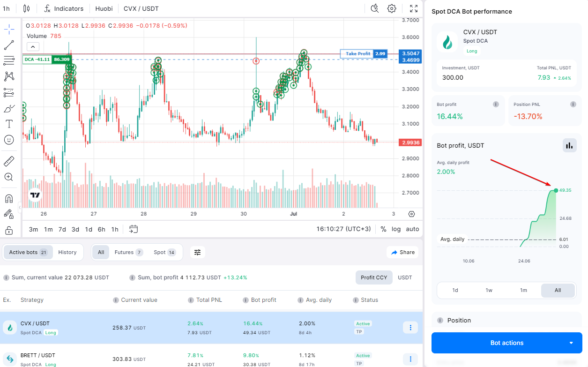Open chart settings gear icon
The image size is (588, 367).
click(x=392, y=8)
